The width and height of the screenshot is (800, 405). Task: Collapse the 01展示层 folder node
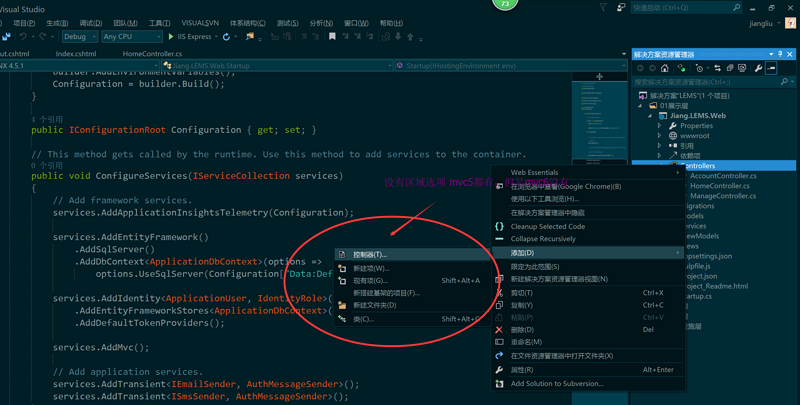coord(640,106)
